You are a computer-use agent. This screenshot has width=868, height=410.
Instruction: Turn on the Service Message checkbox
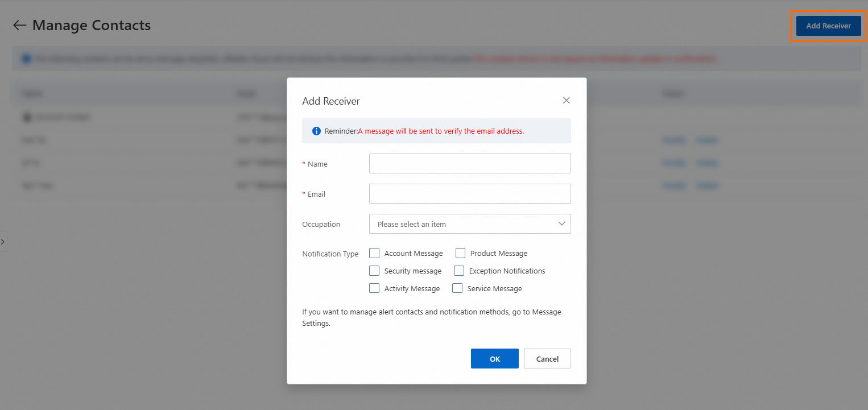457,289
